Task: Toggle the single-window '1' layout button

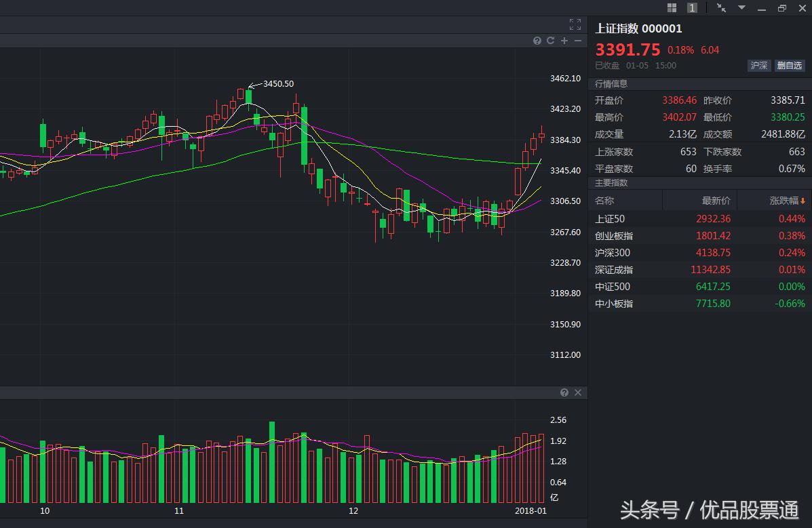Action: [692, 7]
